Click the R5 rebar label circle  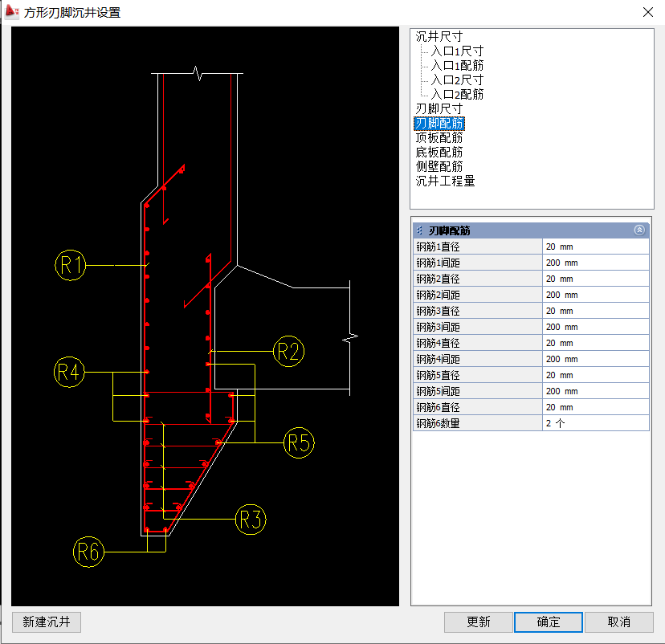tap(300, 442)
